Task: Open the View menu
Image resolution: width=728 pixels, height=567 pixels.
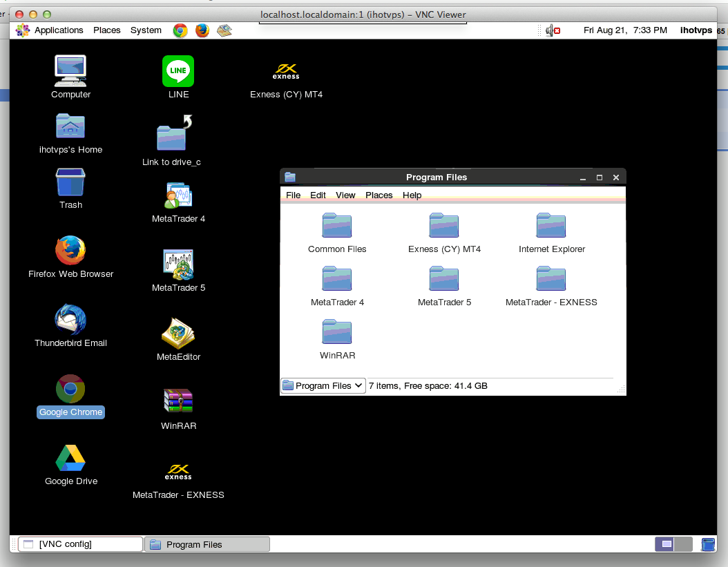Action: tap(345, 195)
